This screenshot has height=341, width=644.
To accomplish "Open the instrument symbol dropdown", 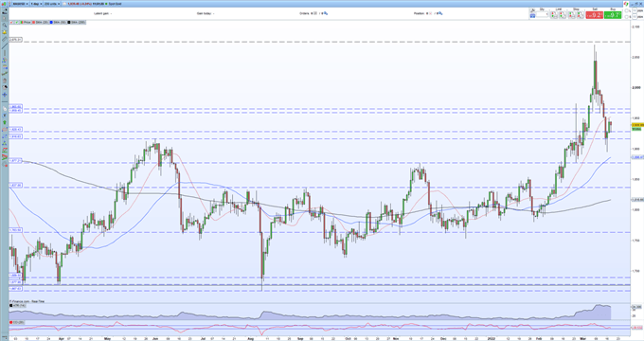I will [x=20, y=4].
